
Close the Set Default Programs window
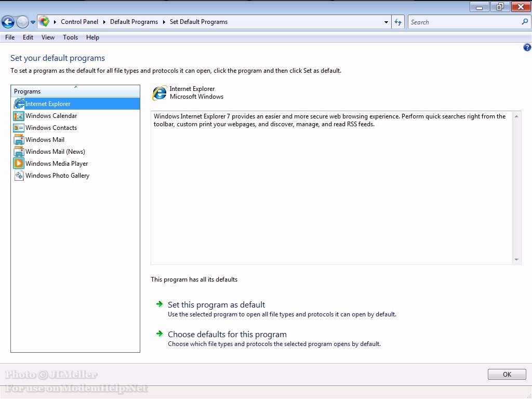pos(521,7)
